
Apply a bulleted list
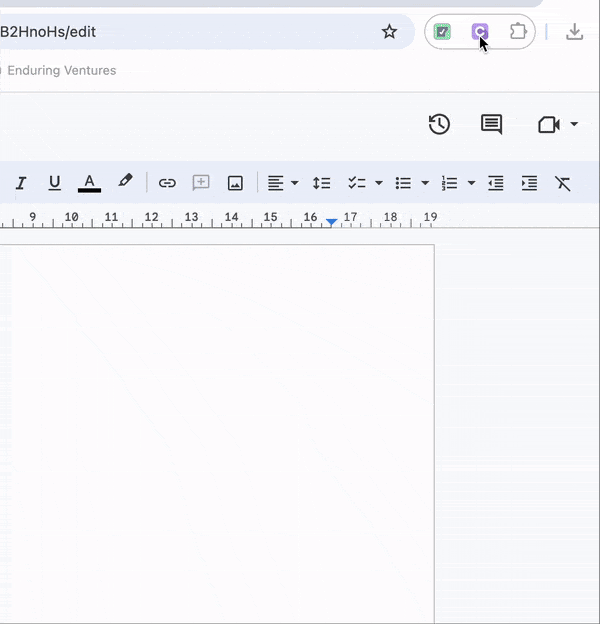coord(403,183)
